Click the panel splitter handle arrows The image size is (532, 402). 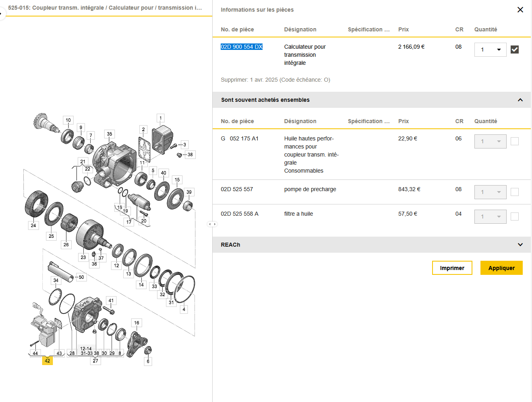pyautogui.click(x=212, y=224)
